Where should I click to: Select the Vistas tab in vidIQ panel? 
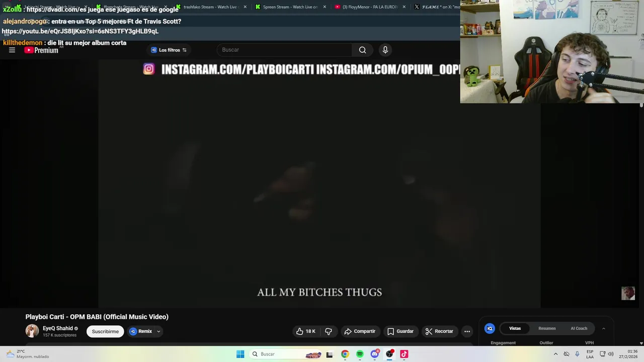click(515, 328)
